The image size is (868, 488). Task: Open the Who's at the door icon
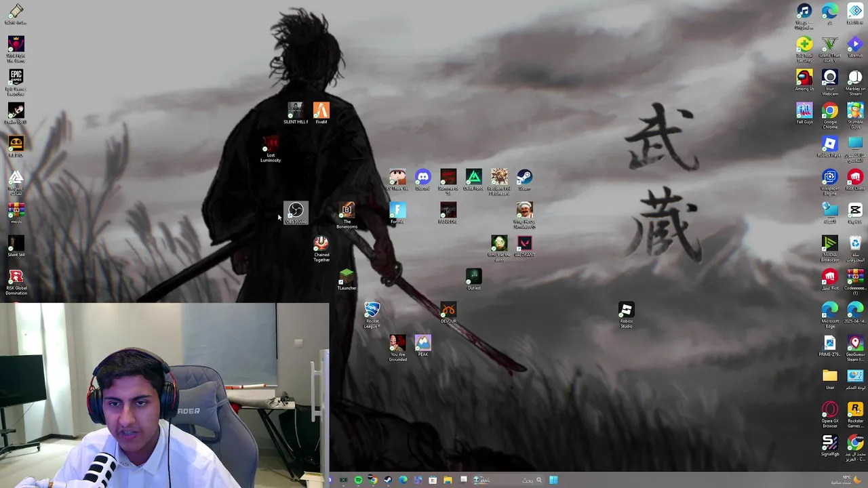coord(499,249)
